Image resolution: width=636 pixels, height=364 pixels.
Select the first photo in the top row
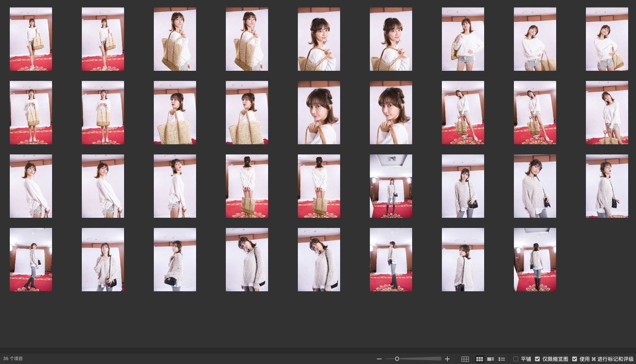click(x=31, y=39)
